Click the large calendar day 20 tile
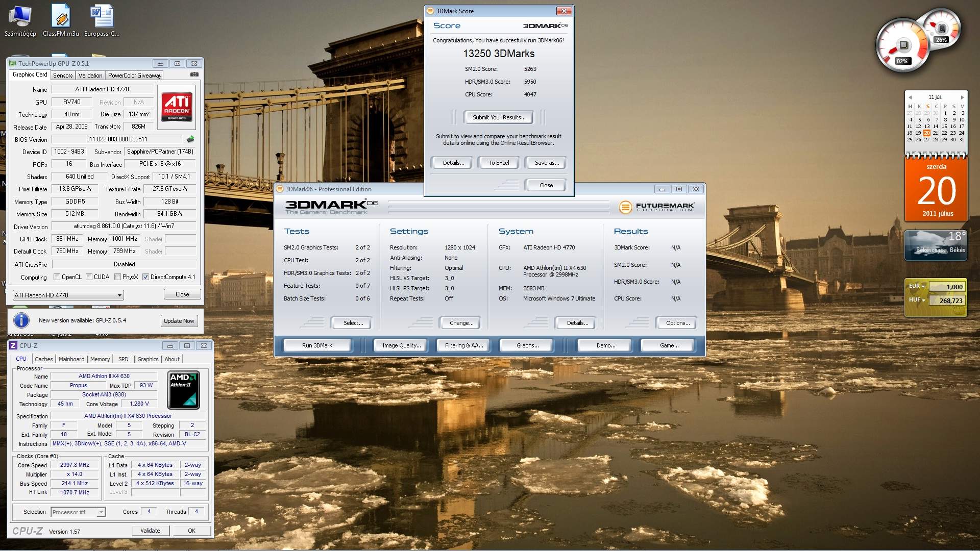The height and width of the screenshot is (551, 980). click(x=936, y=190)
